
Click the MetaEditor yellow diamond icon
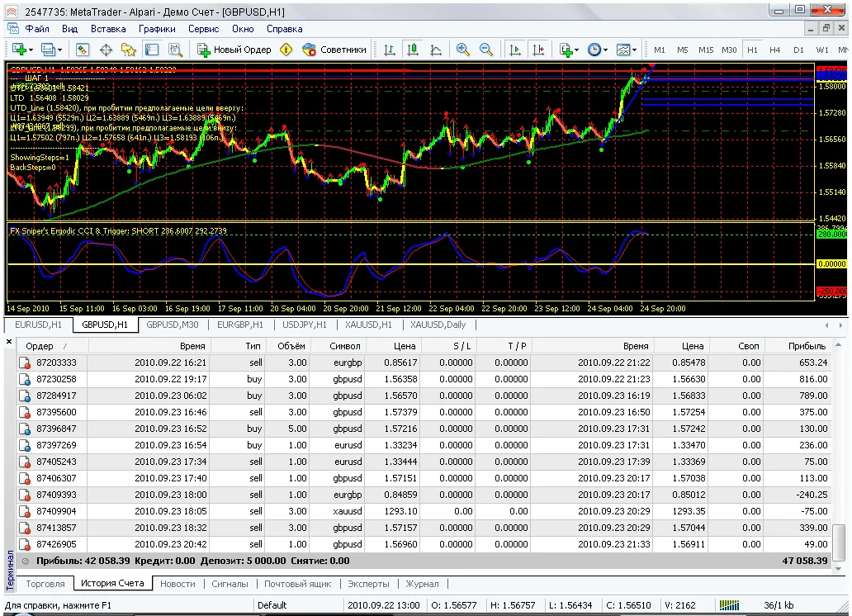pos(286,50)
